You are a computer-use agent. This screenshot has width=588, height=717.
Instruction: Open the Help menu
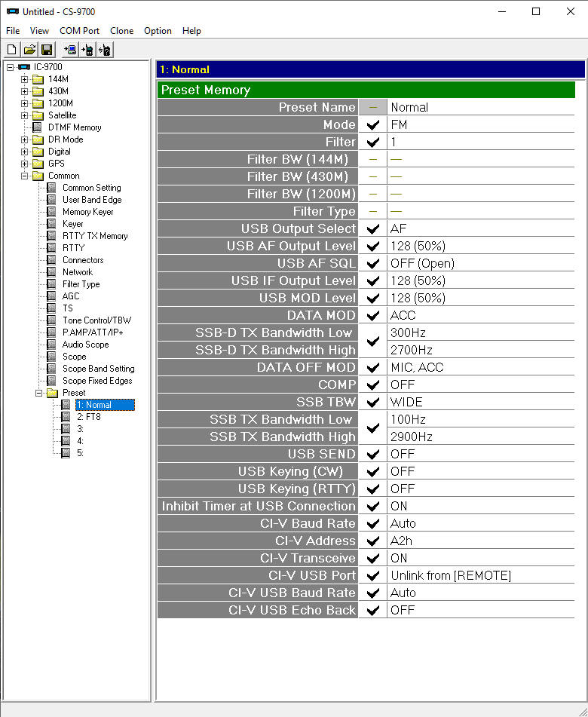(191, 31)
